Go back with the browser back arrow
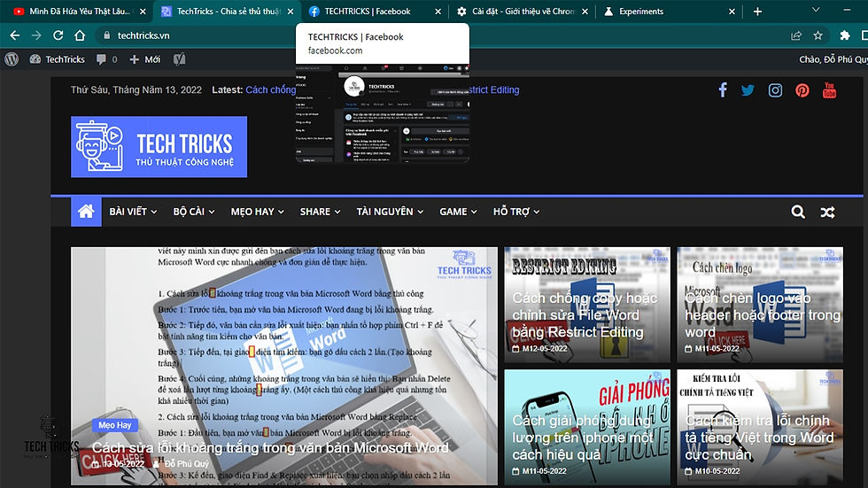 [x=15, y=35]
